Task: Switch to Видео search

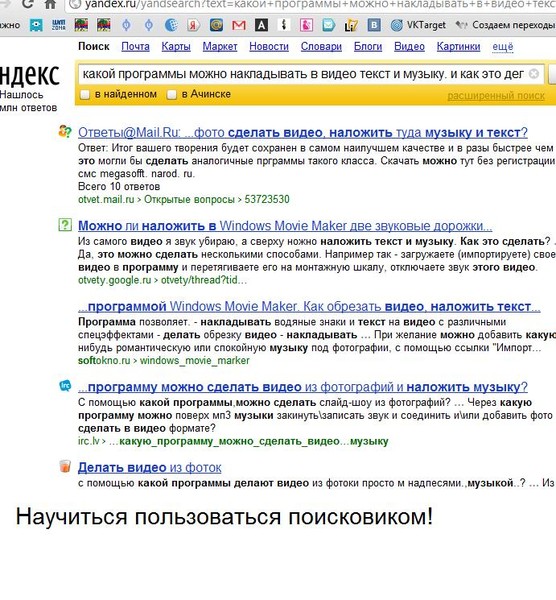Action: (409, 47)
